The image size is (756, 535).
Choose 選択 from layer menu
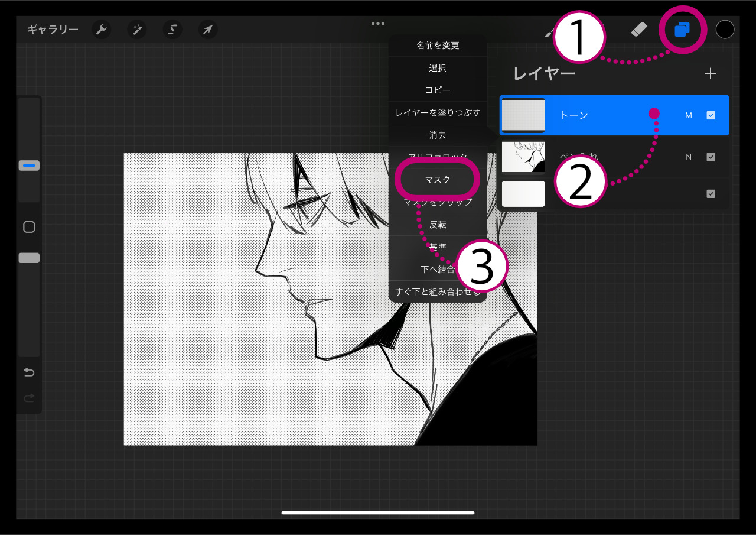[438, 68]
